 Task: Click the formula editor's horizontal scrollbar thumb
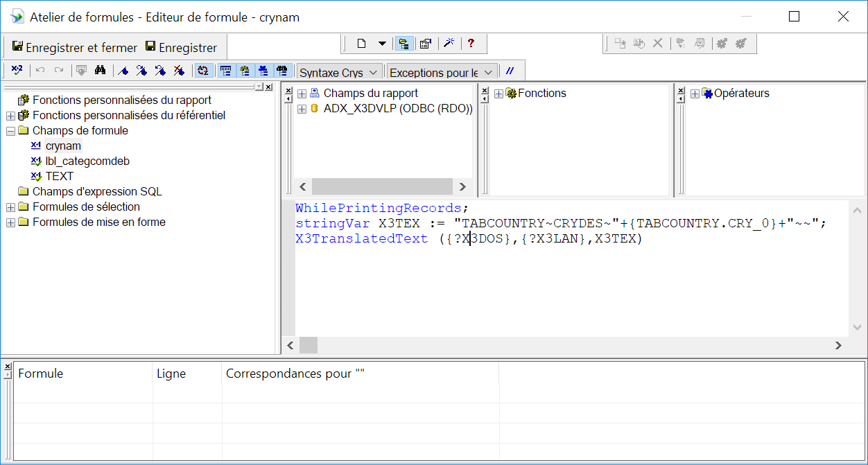[x=309, y=345]
